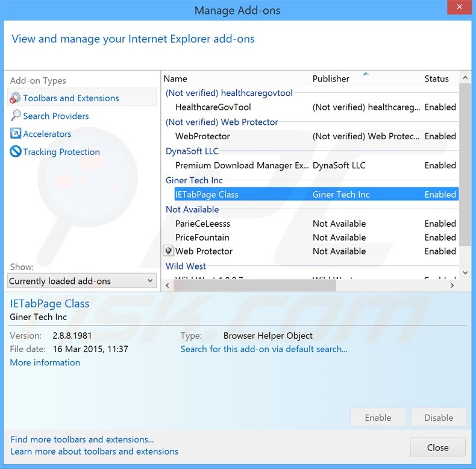The height and width of the screenshot is (469, 476).
Task: Click the 2.8.8.1981 version value
Action: click(x=72, y=335)
